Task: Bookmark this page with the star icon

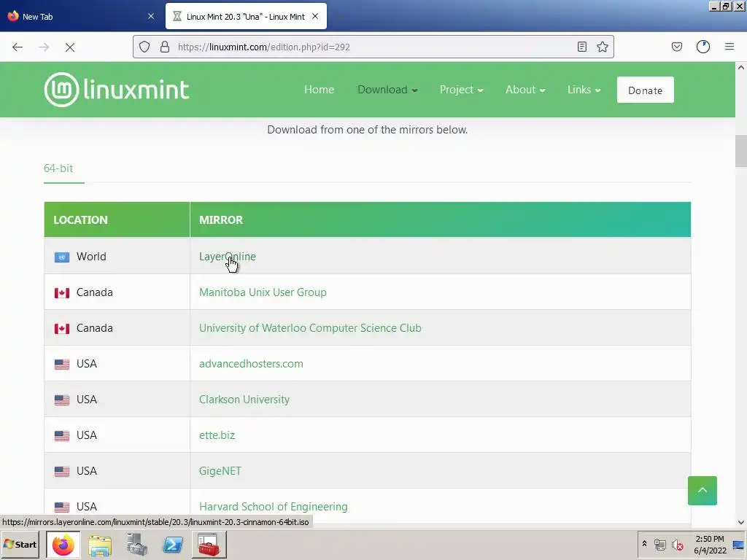Action: point(602,47)
